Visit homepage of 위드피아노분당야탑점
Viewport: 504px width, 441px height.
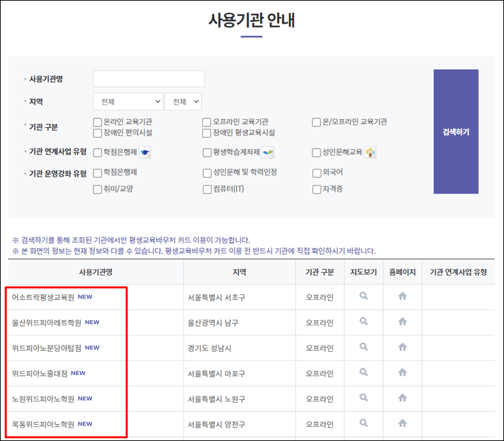[x=403, y=347]
